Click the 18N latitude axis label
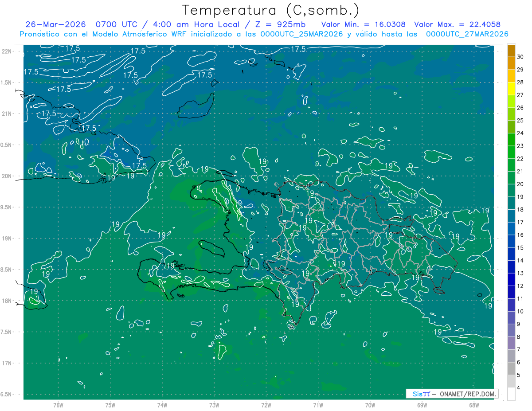532x411 pixels. [7, 301]
